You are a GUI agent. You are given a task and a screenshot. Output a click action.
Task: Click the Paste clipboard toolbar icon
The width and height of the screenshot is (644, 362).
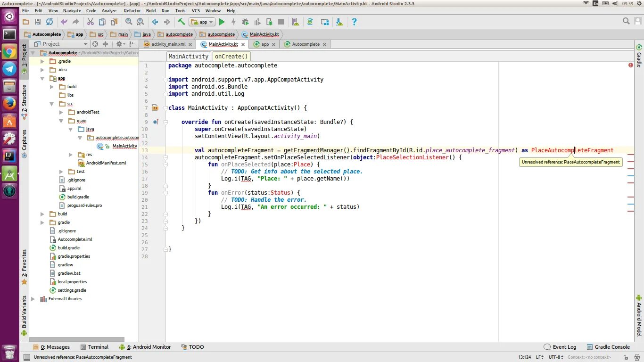click(114, 22)
